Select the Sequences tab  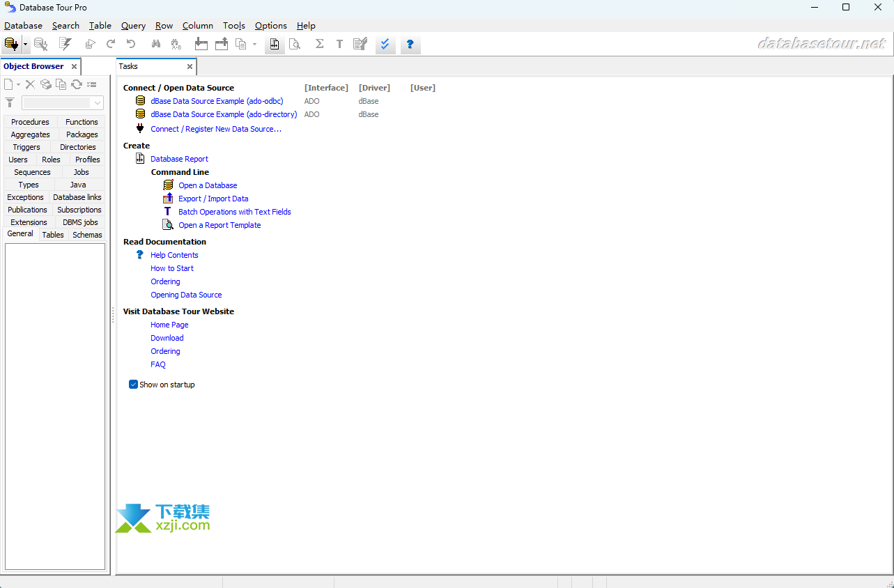click(x=33, y=172)
